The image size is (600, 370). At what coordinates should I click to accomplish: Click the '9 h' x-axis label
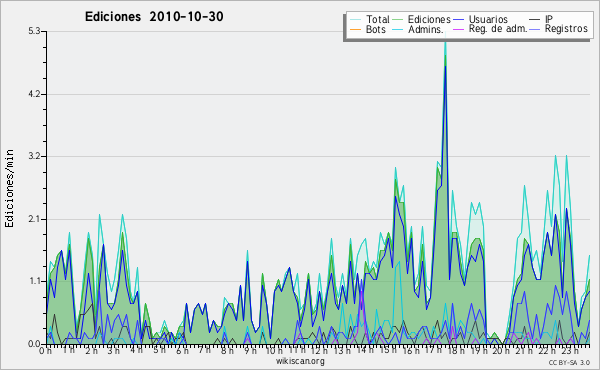(x=250, y=350)
